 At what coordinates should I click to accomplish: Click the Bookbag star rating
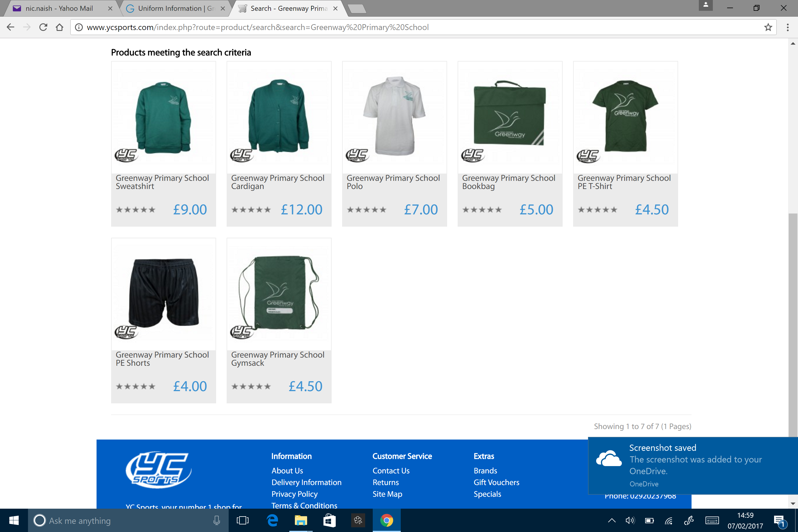click(482, 210)
